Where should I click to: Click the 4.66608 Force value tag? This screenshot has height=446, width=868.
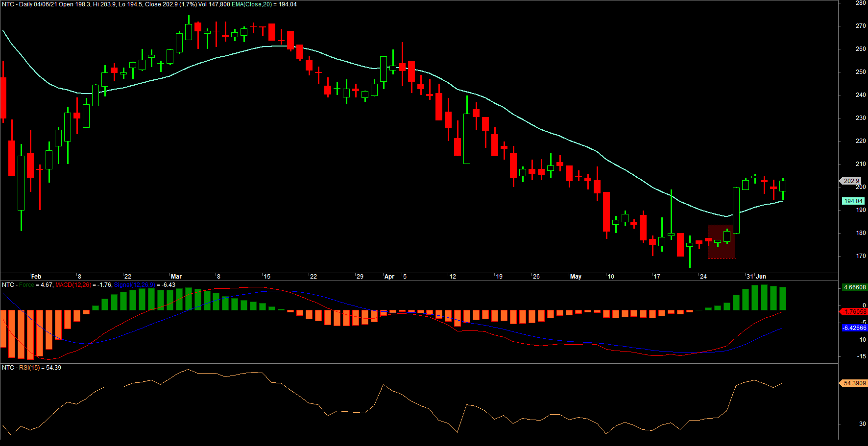coord(854,287)
